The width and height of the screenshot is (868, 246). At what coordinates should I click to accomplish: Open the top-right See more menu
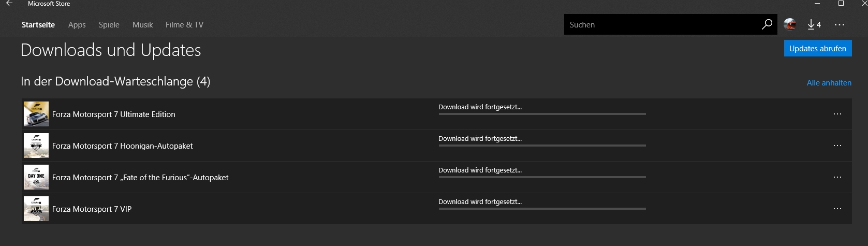click(840, 24)
